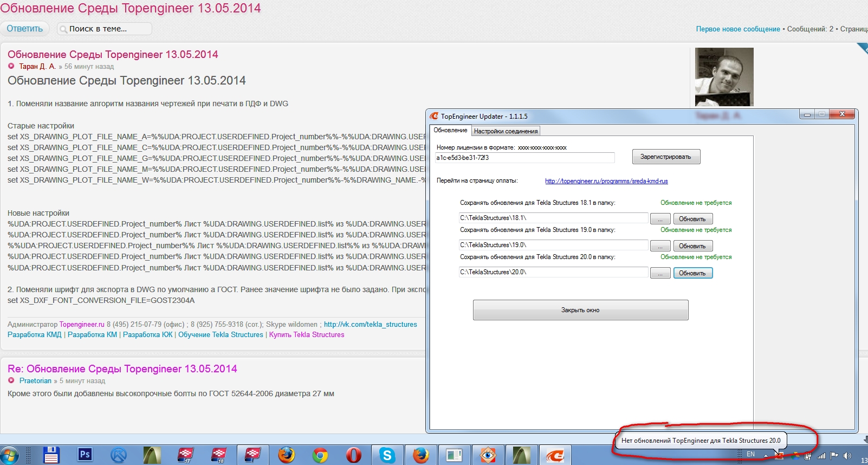Launch Google Chrome from taskbar
The image size is (868, 465).
point(320,455)
